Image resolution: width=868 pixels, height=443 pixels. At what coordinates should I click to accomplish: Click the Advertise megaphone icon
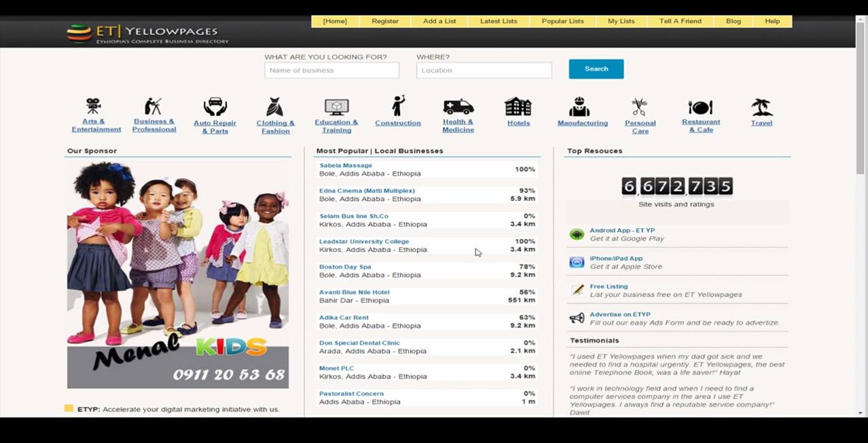(x=577, y=318)
